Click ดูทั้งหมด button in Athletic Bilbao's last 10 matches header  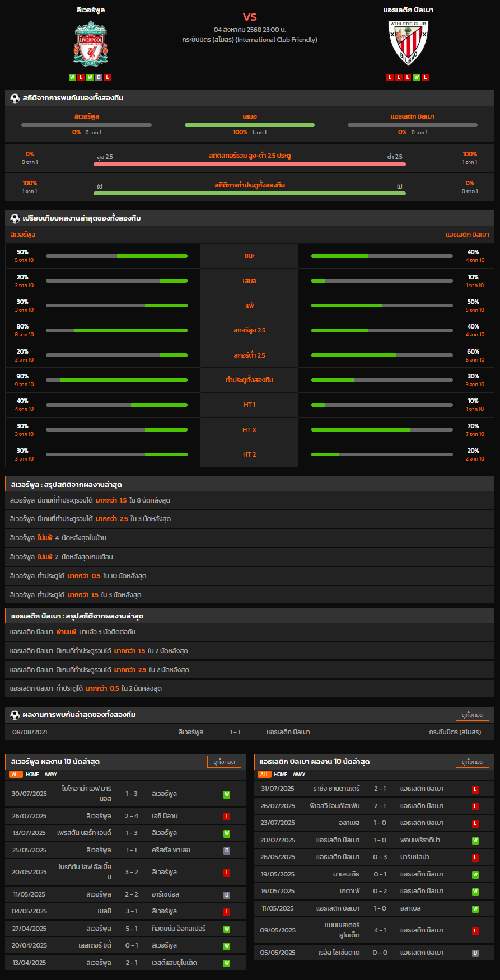[x=473, y=762]
